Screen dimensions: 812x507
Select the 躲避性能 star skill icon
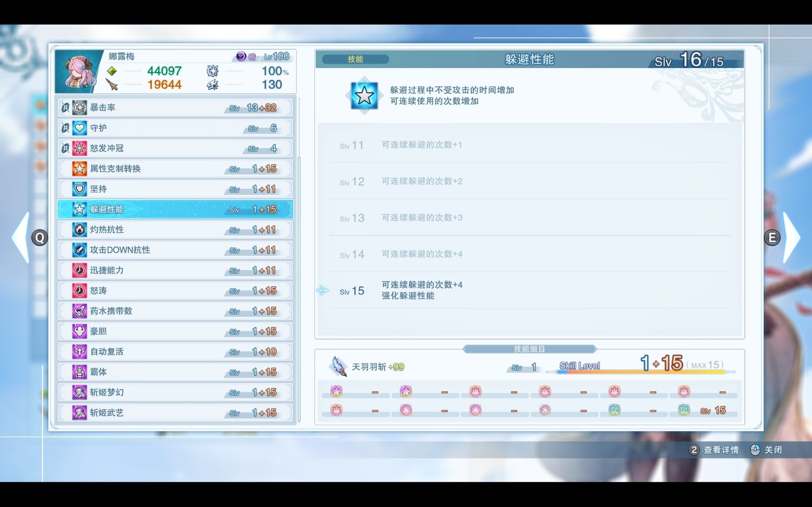(x=79, y=209)
